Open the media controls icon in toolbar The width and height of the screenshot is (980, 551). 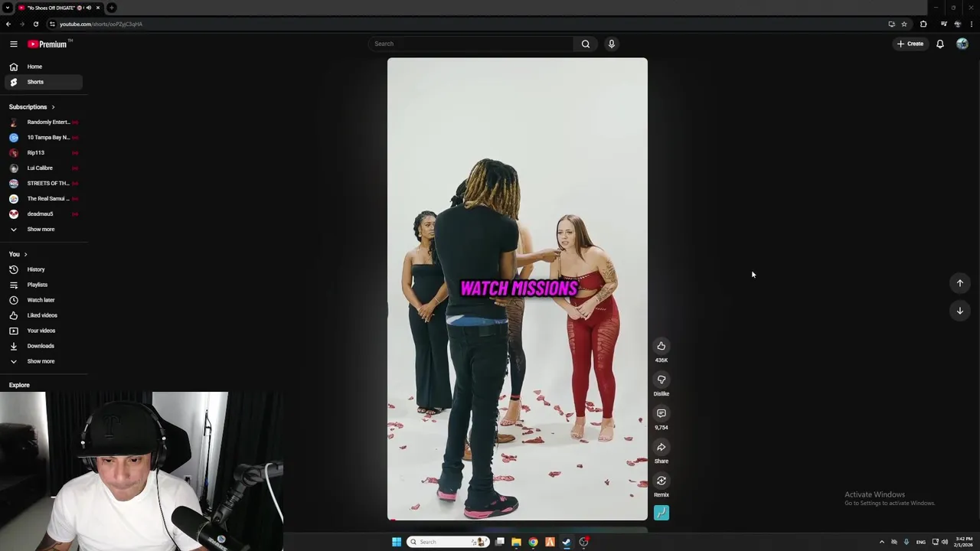[944, 24]
